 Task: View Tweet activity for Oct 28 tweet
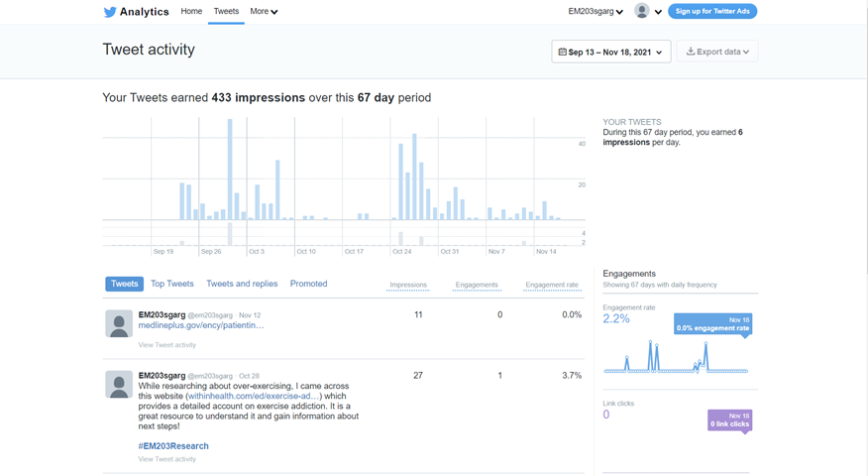click(167, 459)
